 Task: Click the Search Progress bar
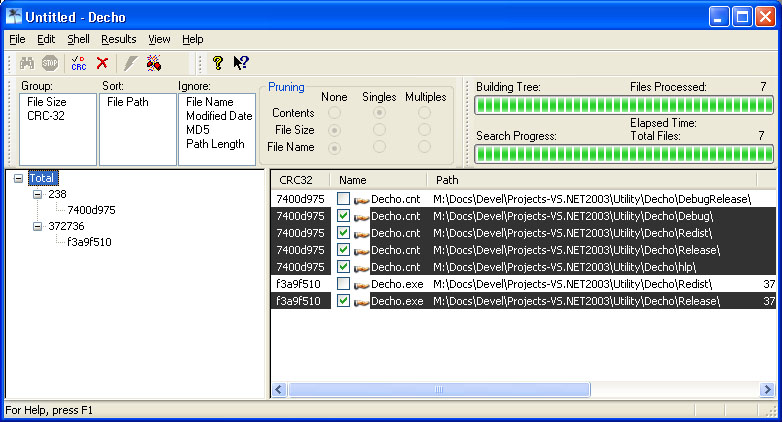pos(624,154)
